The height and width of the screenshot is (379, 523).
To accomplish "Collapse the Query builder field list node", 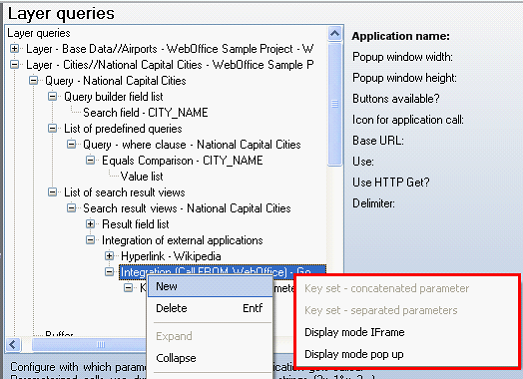I will pyautogui.click(x=52, y=97).
